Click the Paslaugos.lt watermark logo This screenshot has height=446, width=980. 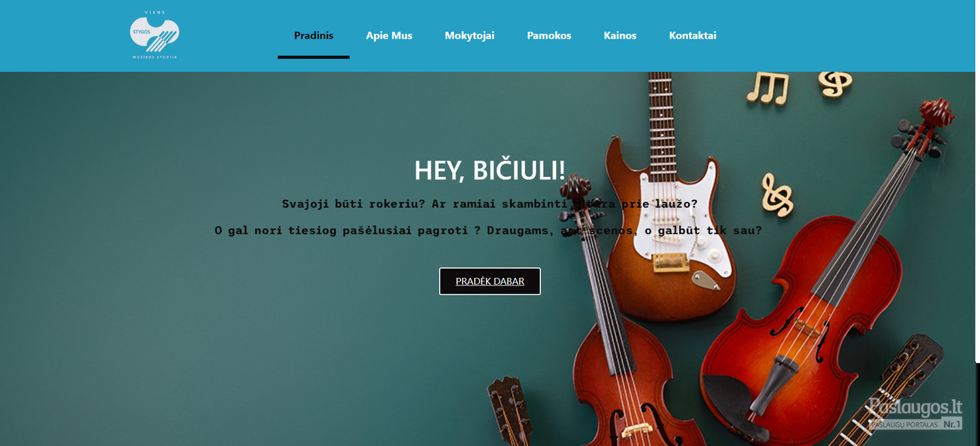pyautogui.click(x=915, y=413)
